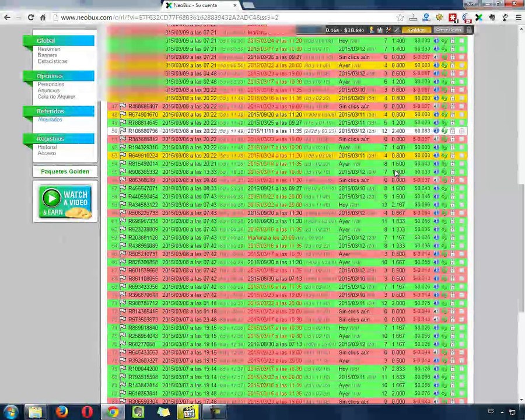Tick checkbox for referral R906365332
Image resolution: width=525 pixels, height=420 pixels.
tap(462, 172)
